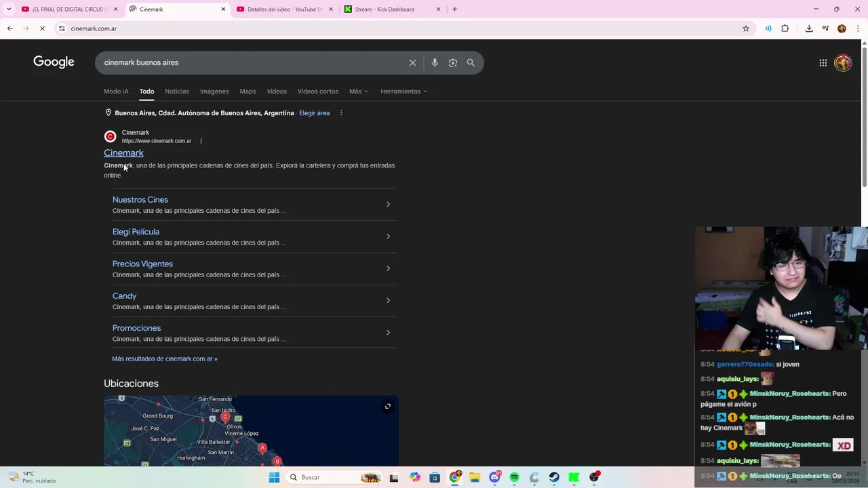The image size is (868, 488).
Task: Switch to the Videos cortos tab
Action: pos(318,91)
